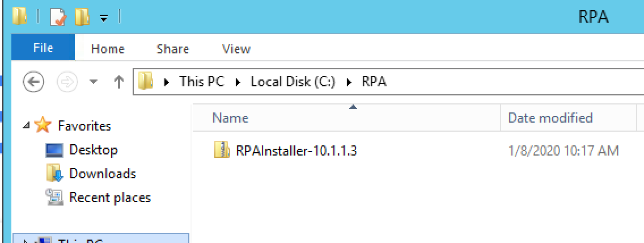Click Properties icon in quick access toolbar

58,17
